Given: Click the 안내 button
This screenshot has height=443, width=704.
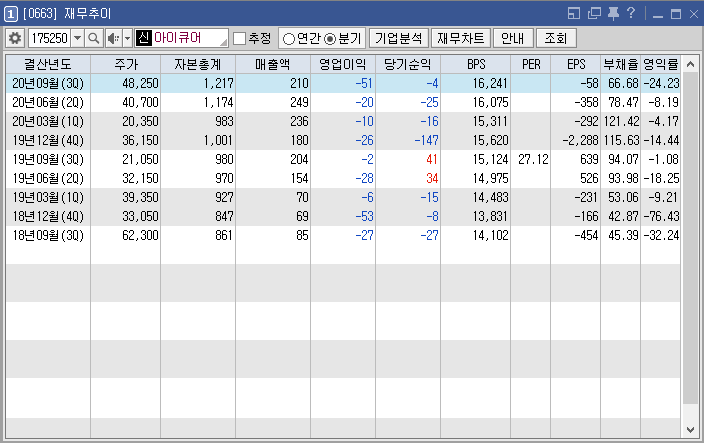Looking at the screenshot, I should [x=513, y=38].
